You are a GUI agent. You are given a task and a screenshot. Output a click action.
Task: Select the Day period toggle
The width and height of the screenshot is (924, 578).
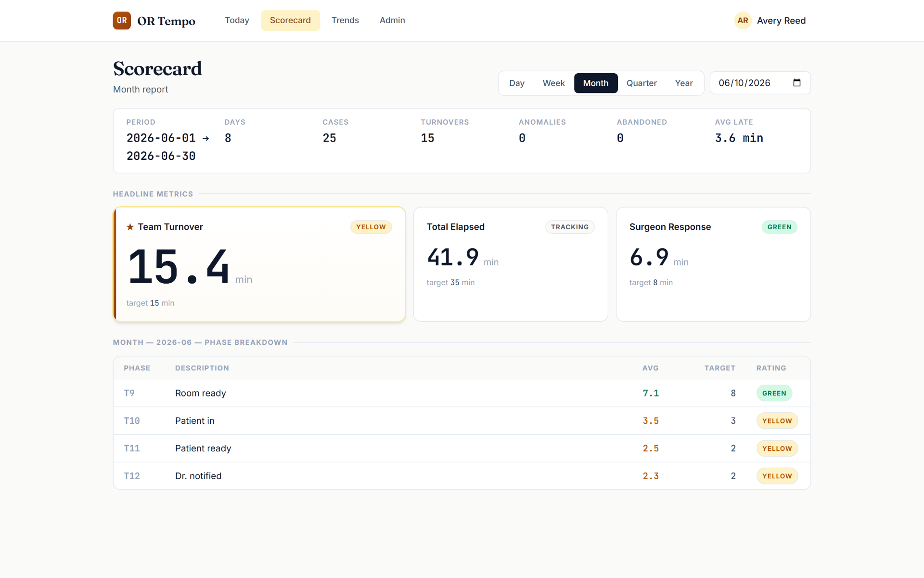pyautogui.click(x=516, y=83)
